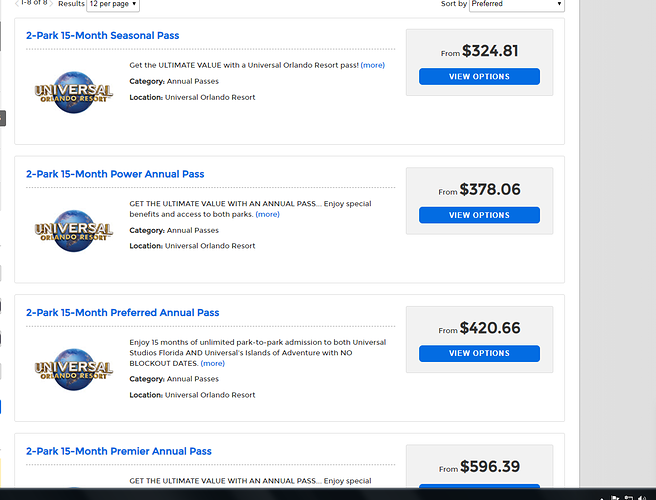Open the Action Center flag tray icon

tap(615, 498)
